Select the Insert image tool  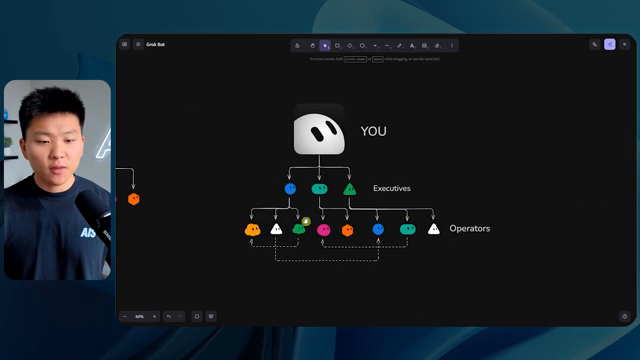[x=425, y=46]
